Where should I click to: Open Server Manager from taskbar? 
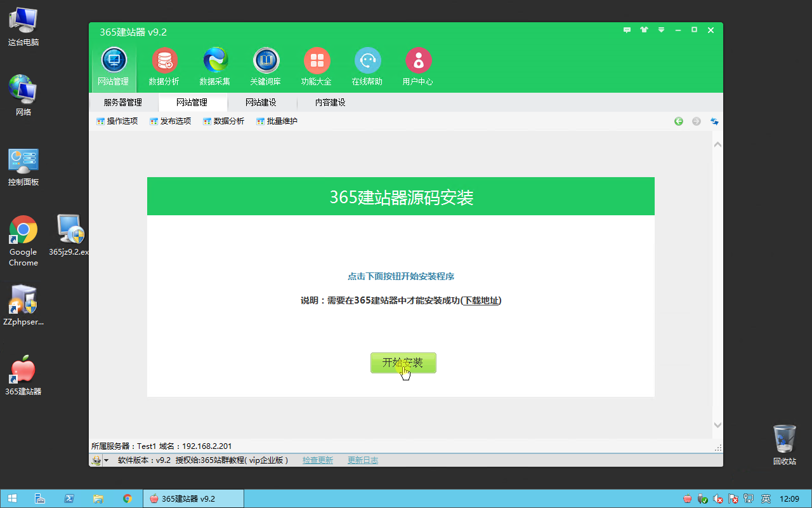coord(39,498)
